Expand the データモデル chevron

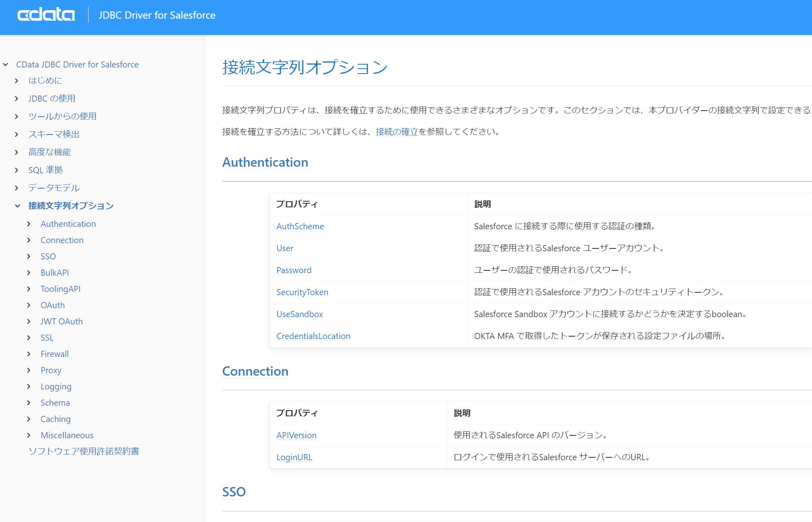tap(17, 188)
